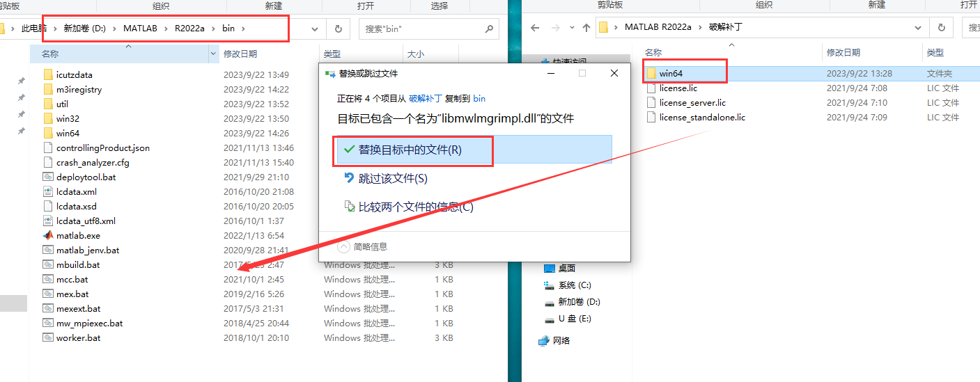Screen dimensions: 980x382
Task: Sort 破解补丁 window by 类型 column
Action: tap(935, 52)
